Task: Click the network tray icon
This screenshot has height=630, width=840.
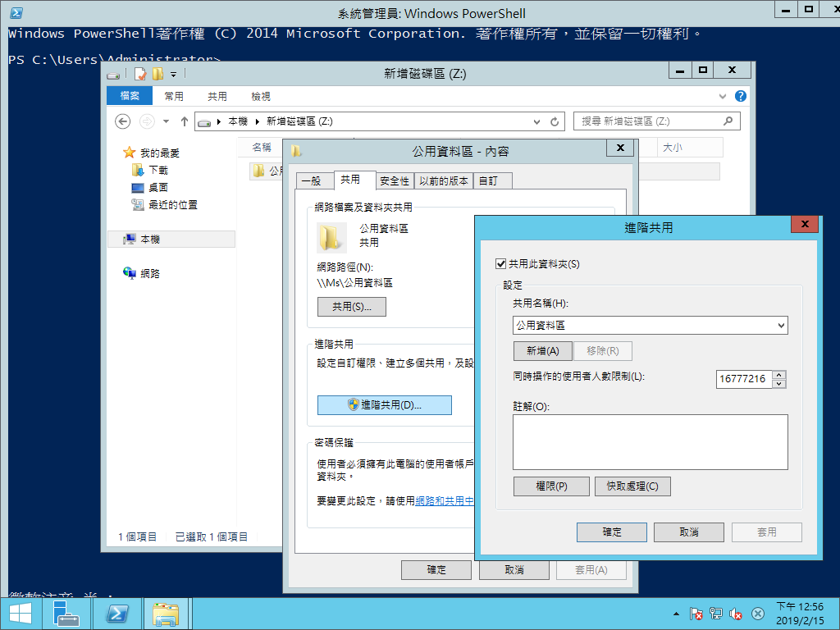Action: (x=715, y=614)
